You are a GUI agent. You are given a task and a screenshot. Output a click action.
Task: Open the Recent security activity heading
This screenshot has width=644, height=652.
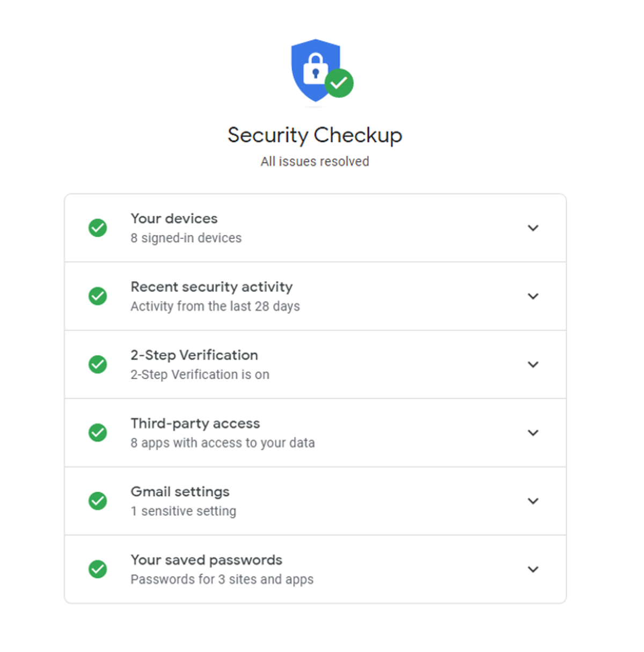click(211, 287)
